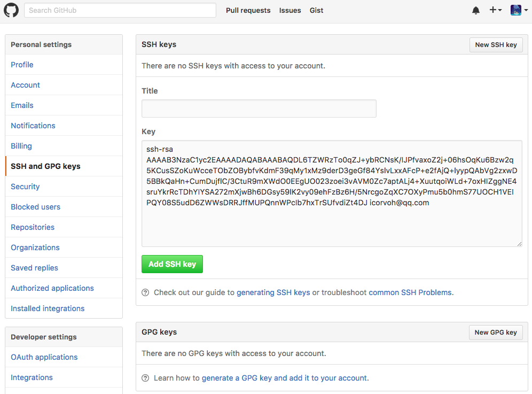Image resolution: width=532 pixels, height=394 pixels.
Task: Open Installed integrations settings
Action: click(x=64, y=308)
